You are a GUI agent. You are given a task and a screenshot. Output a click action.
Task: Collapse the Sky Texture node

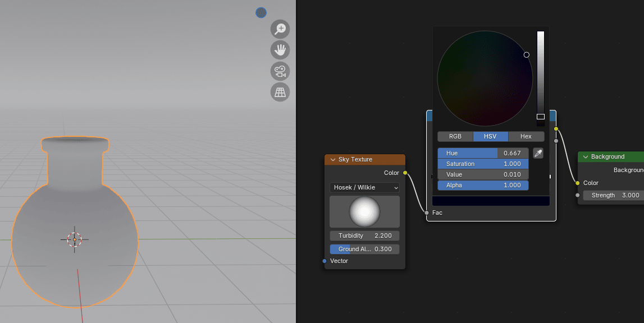[x=333, y=160]
